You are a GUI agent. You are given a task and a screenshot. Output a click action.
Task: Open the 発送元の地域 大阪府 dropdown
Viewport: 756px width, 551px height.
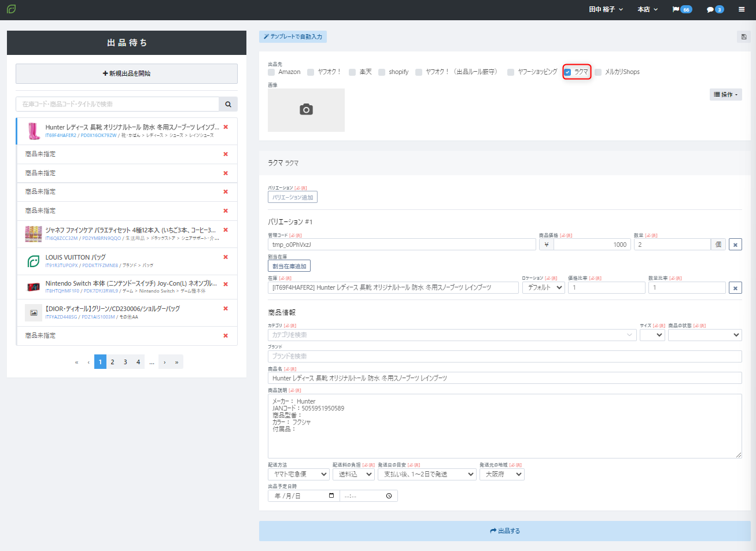502,474
